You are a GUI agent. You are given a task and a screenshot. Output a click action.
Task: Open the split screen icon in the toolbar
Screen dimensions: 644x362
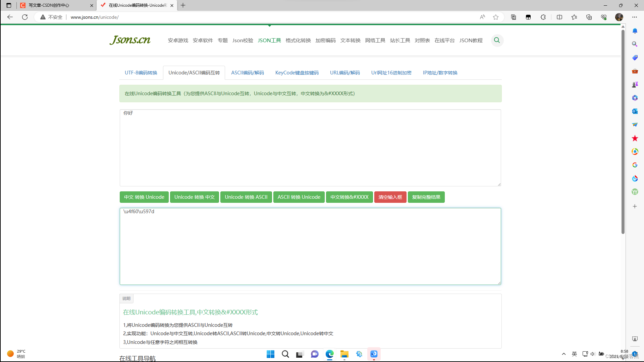click(559, 17)
